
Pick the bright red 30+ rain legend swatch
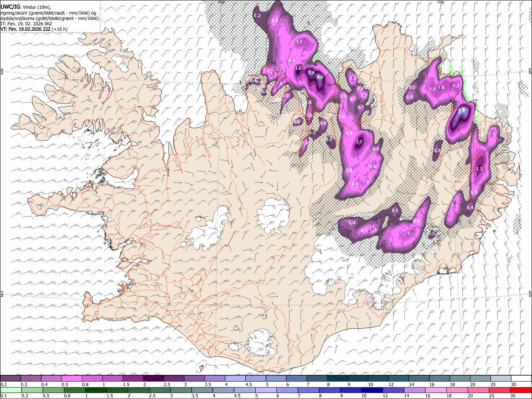(x=521, y=390)
